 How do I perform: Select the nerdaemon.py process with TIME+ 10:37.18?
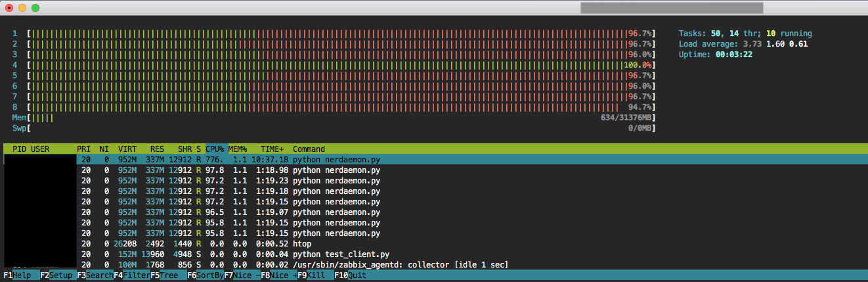point(434,160)
